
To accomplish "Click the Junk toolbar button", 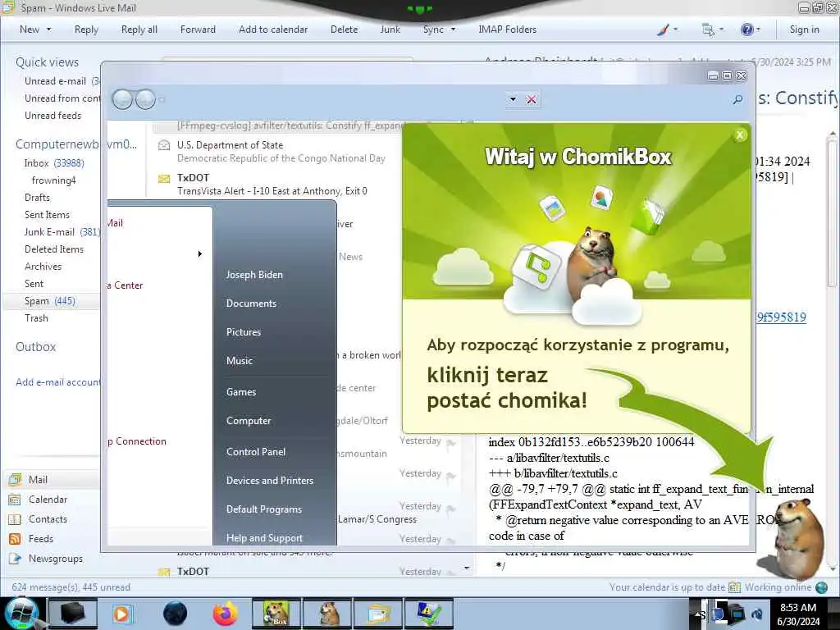I will [x=390, y=30].
